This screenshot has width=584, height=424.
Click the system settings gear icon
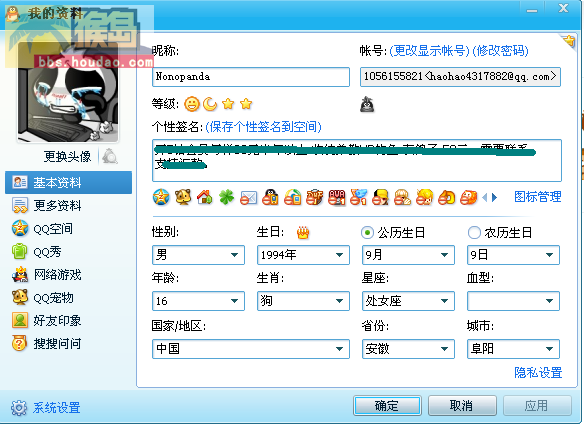tap(19, 408)
